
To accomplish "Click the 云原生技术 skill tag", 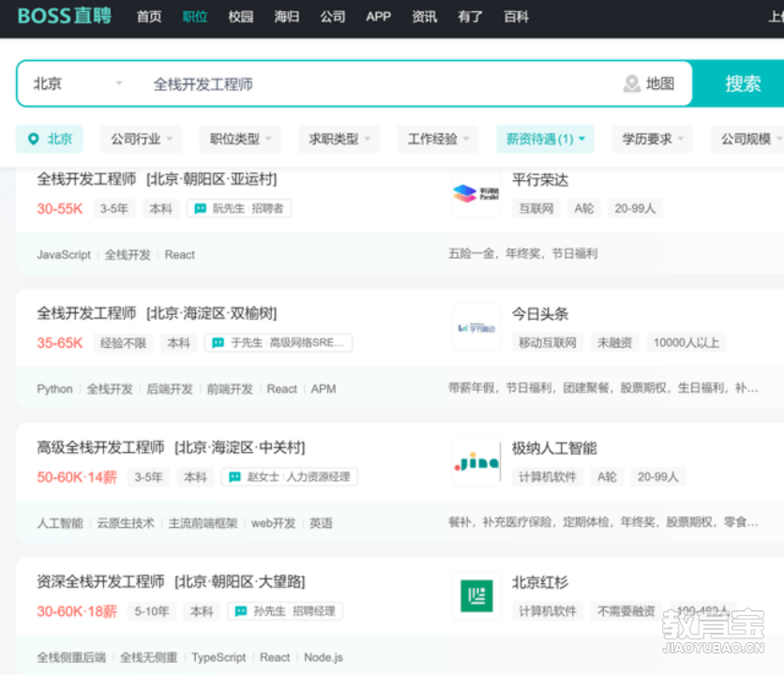I will [x=126, y=523].
